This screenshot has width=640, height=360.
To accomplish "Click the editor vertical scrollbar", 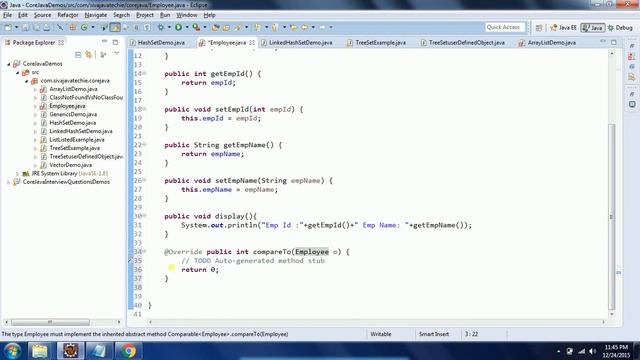I will pyautogui.click(x=611, y=216).
